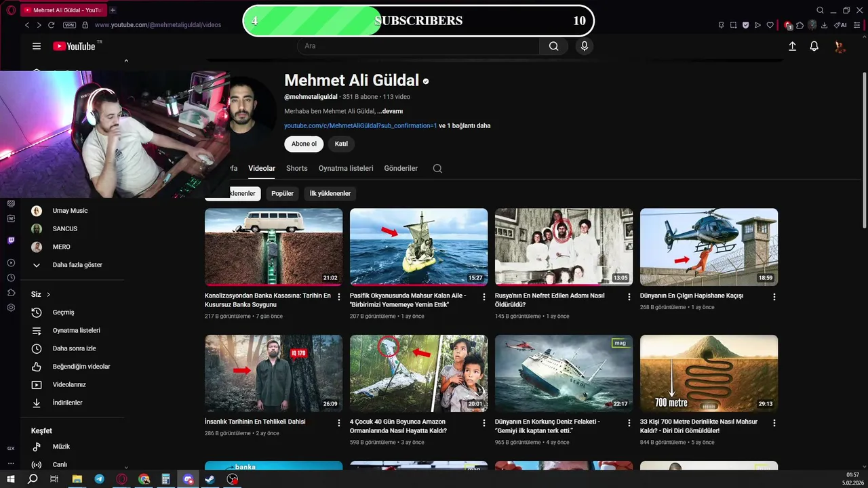Viewport: 868px width, 488px height.
Task: Open the YouTube account avatar menu
Action: (840, 46)
